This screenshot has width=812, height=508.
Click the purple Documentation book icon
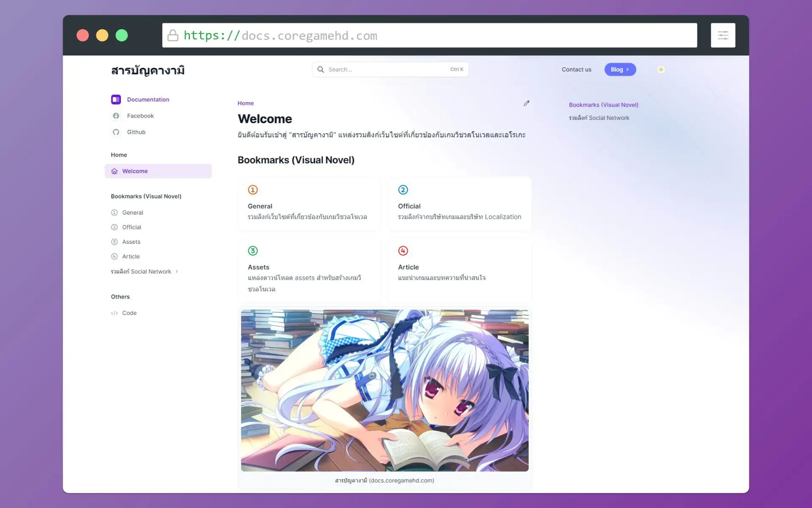116,99
